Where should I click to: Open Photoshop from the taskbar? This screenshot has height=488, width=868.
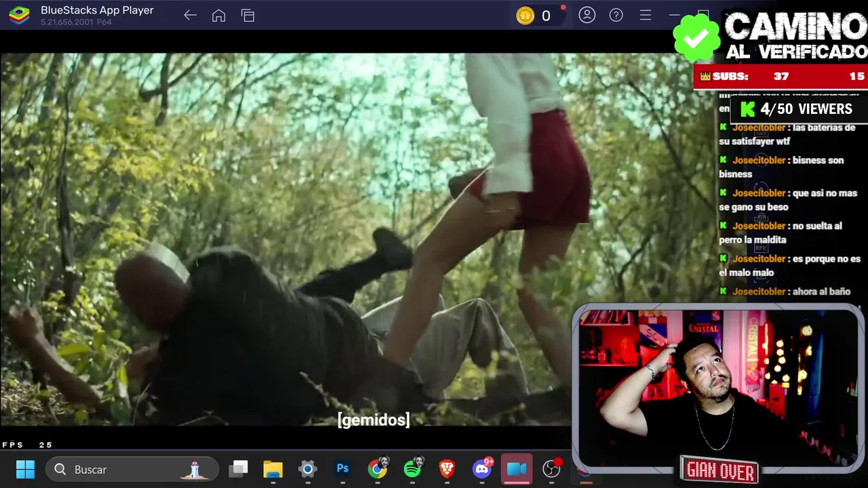pyautogui.click(x=342, y=468)
